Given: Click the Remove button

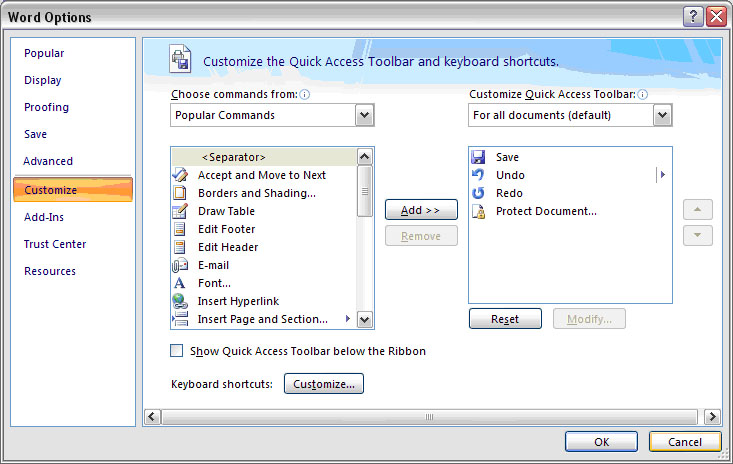Looking at the screenshot, I should point(421,236).
